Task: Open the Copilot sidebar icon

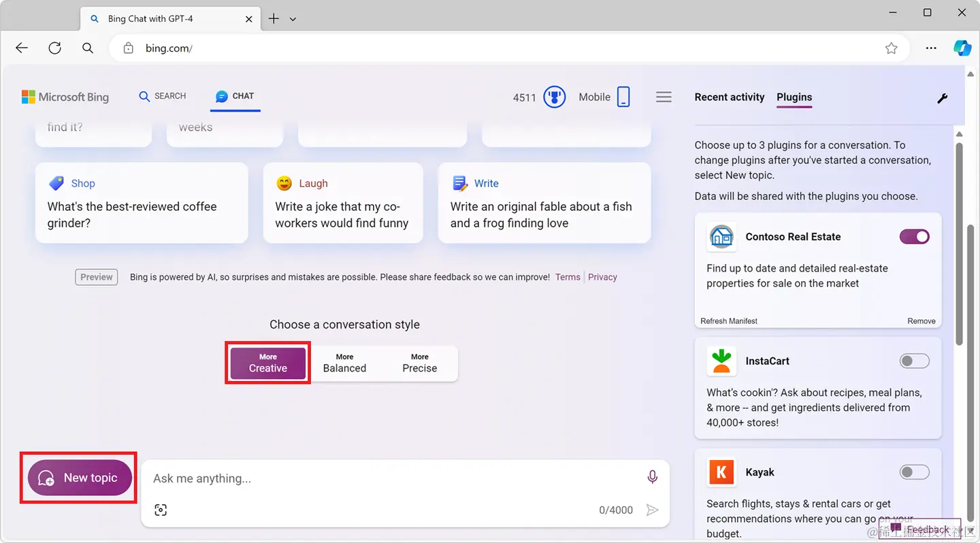Action: point(962,48)
